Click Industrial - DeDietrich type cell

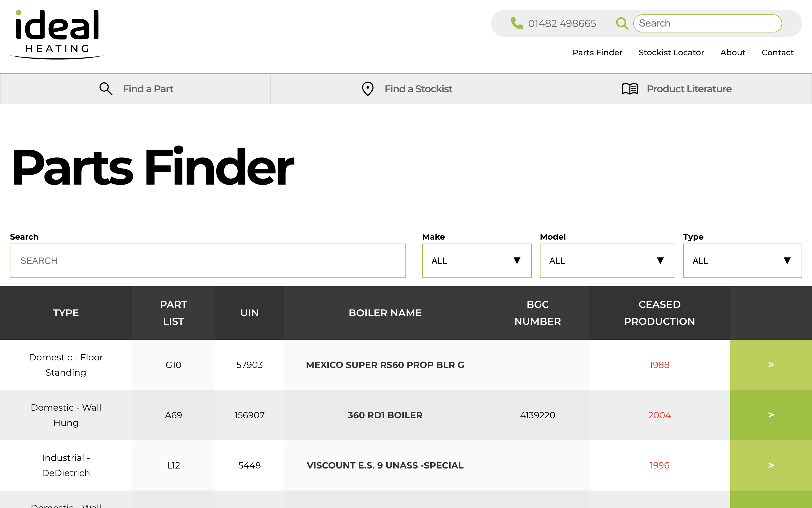[66, 465]
